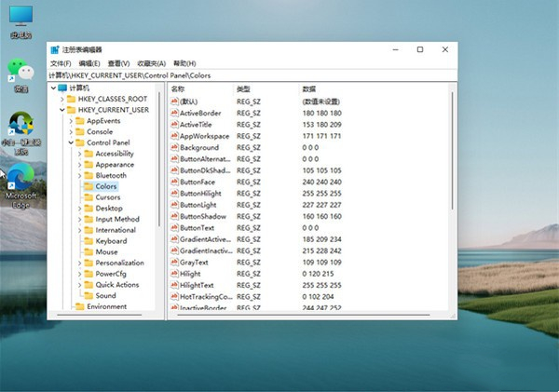Select the Desktop key in tree
Screen dimensions: 559x392
(x=108, y=209)
